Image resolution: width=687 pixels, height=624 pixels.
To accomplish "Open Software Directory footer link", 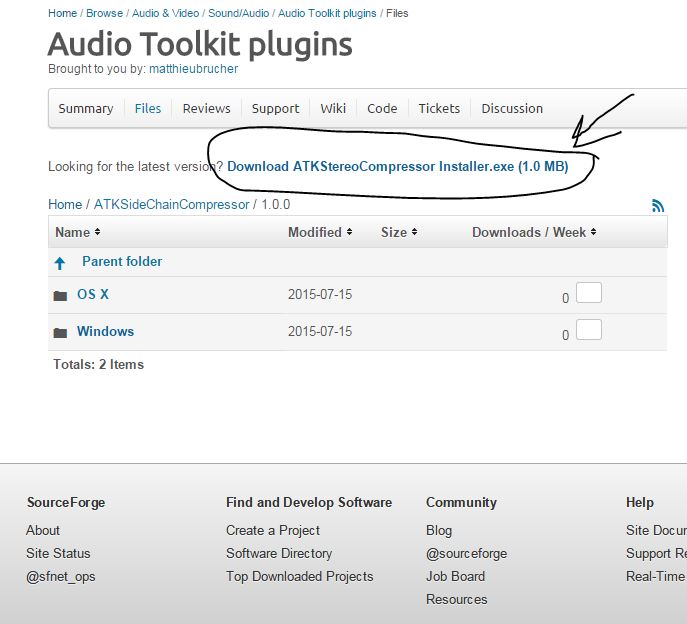I will point(279,553).
